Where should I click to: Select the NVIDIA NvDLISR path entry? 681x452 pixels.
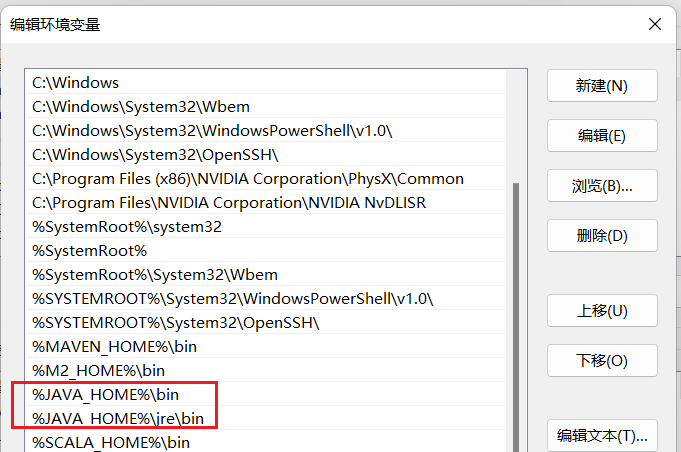tap(265, 202)
